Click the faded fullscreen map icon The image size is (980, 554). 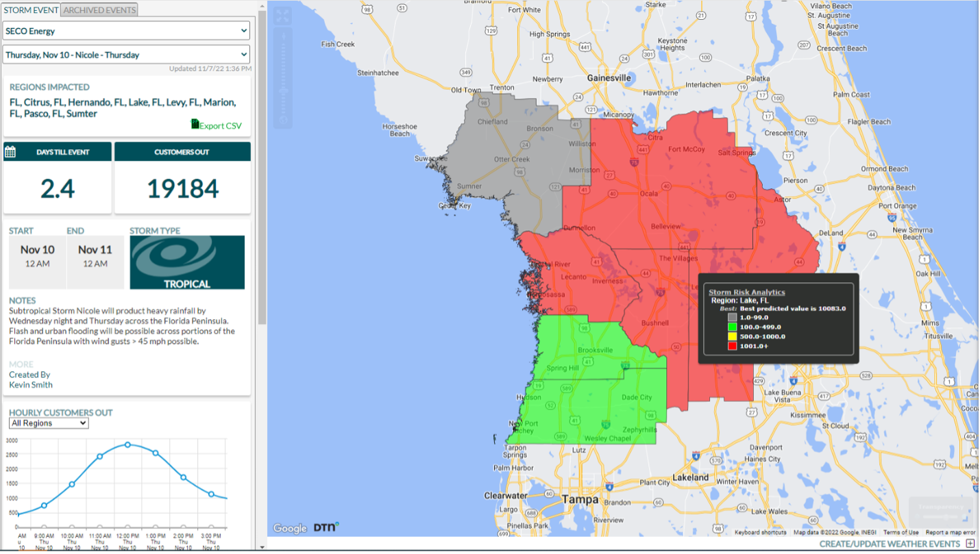click(283, 16)
